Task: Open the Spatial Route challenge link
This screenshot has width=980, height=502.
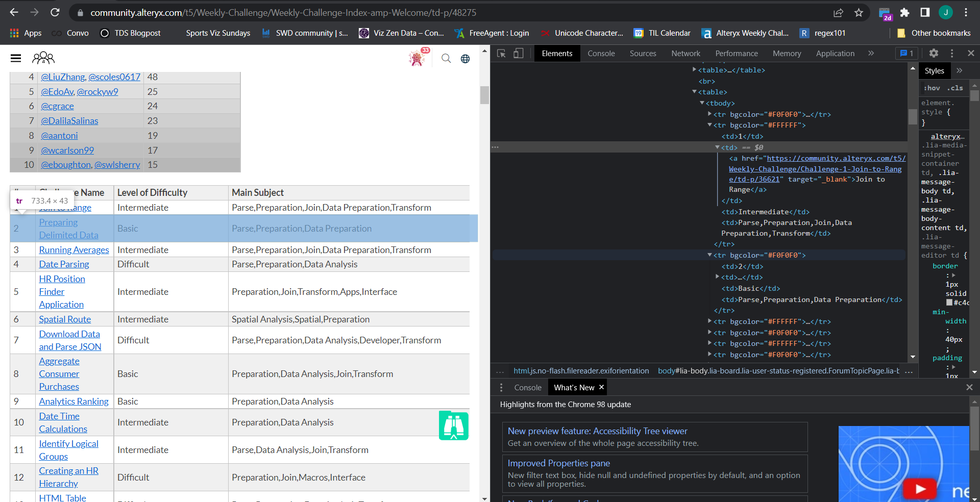Action: click(65, 319)
